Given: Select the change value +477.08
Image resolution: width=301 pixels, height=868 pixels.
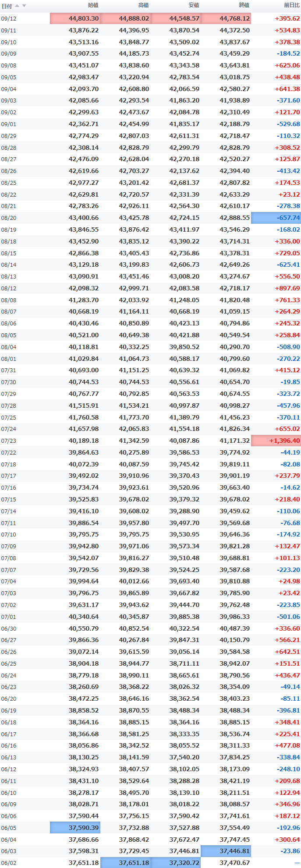Looking at the screenshot, I should [287, 745].
